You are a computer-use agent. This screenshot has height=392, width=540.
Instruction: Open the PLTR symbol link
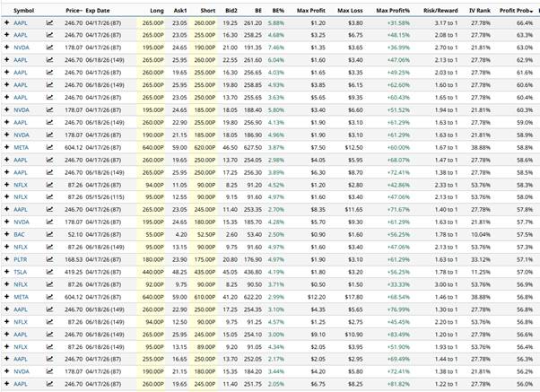pyautogui.click(x=21, y=259)
